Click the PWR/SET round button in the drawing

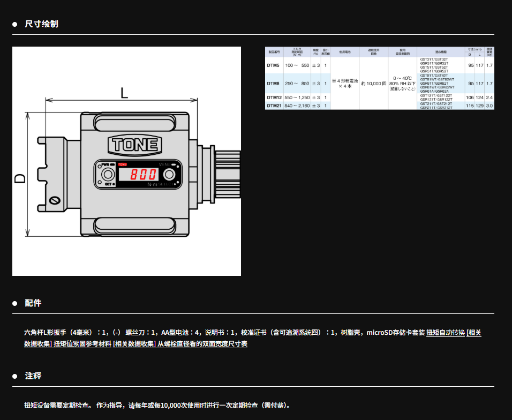pos(108,175)
